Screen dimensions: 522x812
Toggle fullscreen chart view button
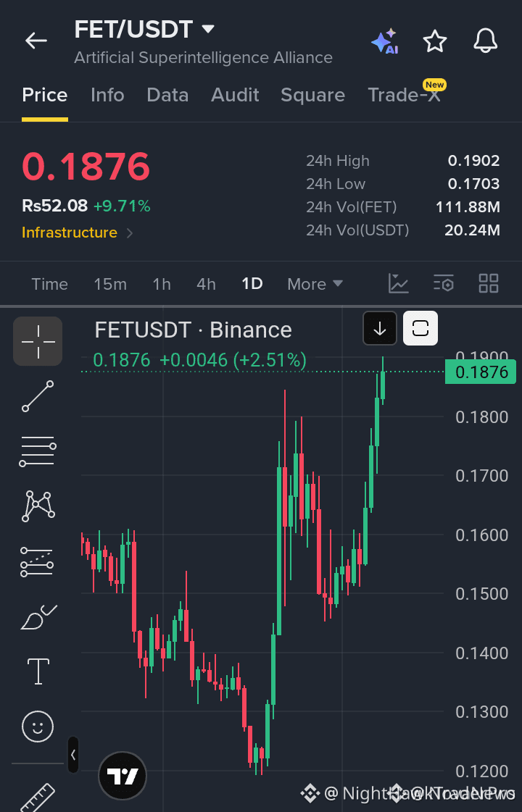420,328
